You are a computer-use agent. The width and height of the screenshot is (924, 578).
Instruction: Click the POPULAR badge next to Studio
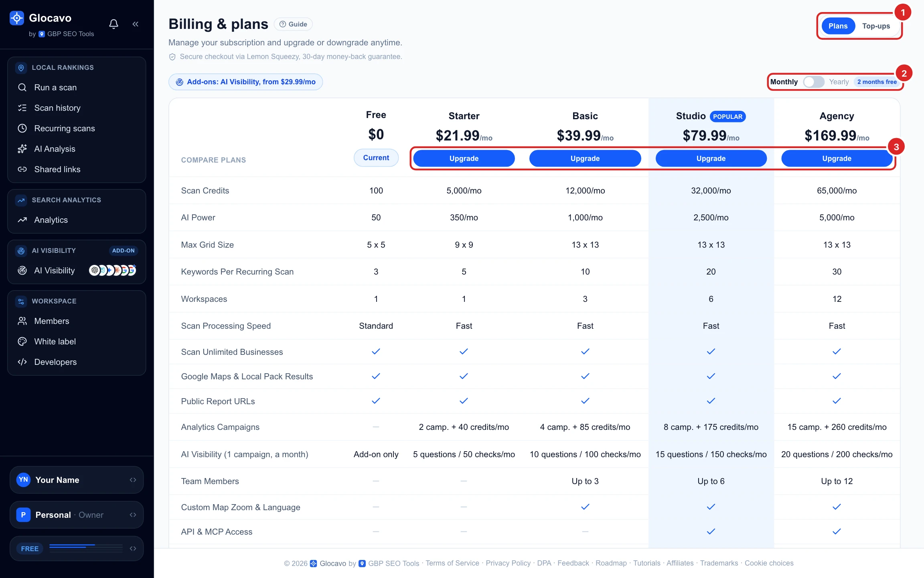(727, 116)
